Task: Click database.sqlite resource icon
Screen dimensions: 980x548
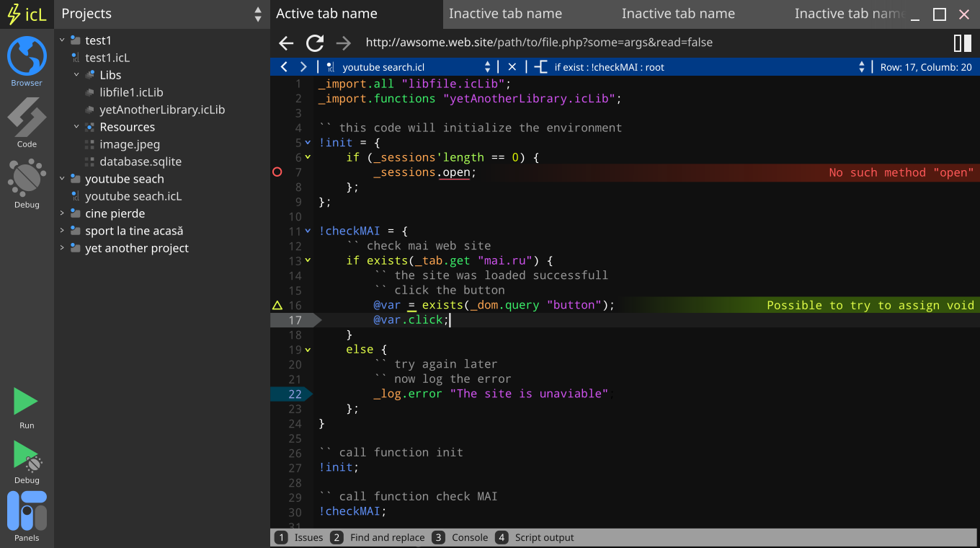Action: 89,162
